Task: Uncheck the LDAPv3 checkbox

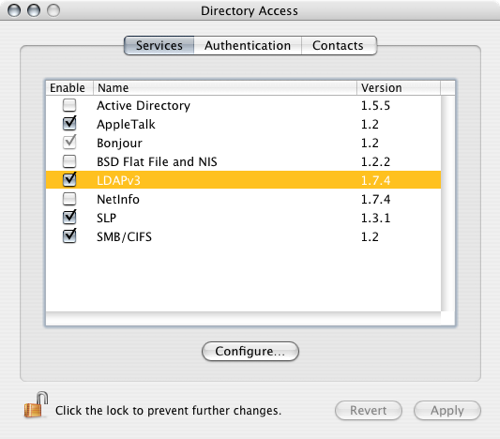Action: [69, 180]
